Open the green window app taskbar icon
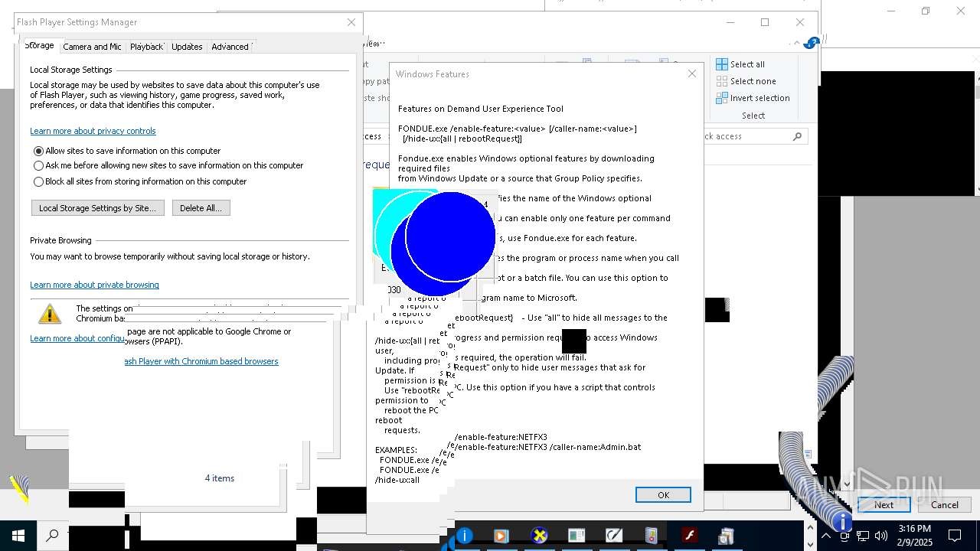The image size is (980, 551). pos(577,536)
